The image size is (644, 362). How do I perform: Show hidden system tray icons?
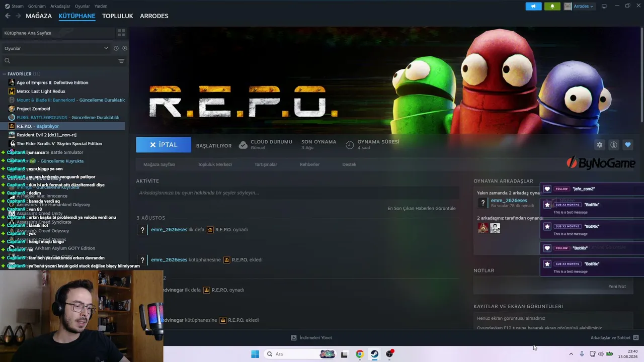[571, 354]
